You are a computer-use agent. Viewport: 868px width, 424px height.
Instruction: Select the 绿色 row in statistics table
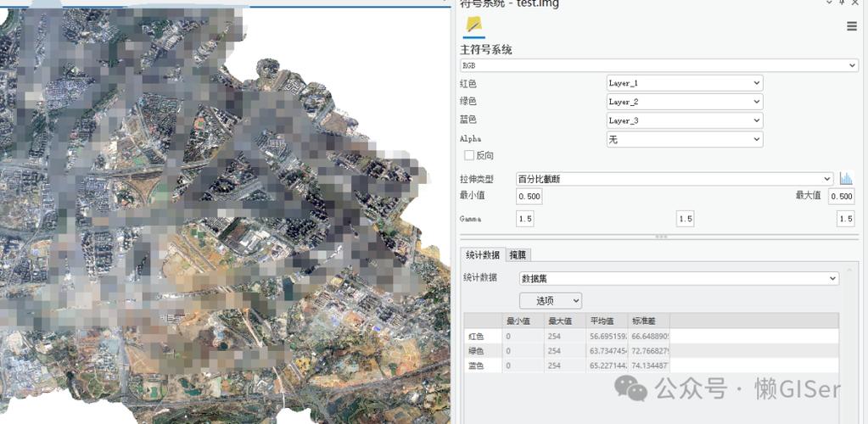click(x=652, y=351)
